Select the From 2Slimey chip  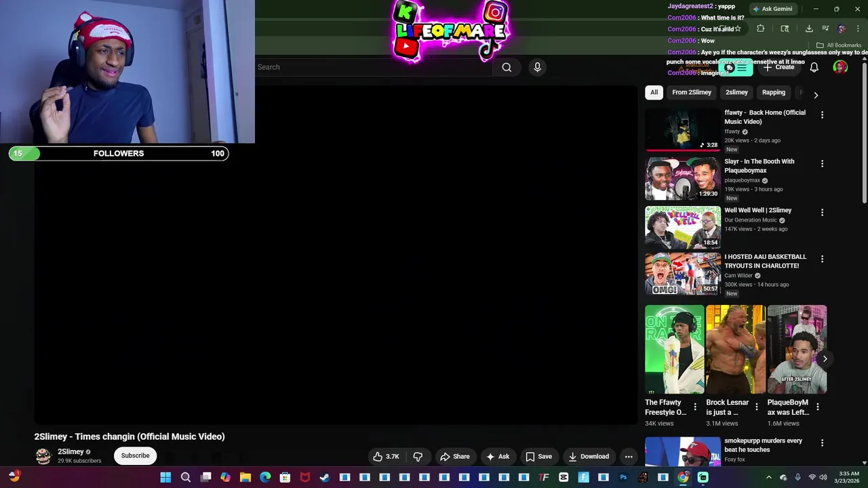(x=692, y=92)
